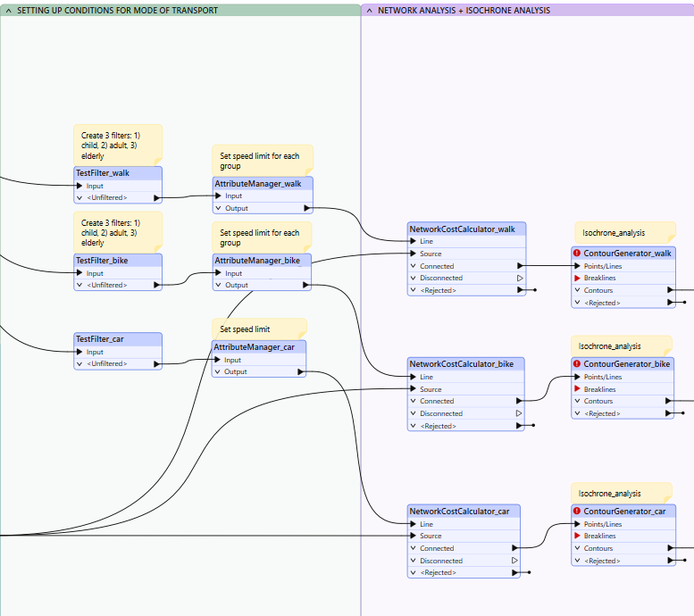Click the Disconnected output port arrow on NetworkCostCalculator_bike

point(519,413)
